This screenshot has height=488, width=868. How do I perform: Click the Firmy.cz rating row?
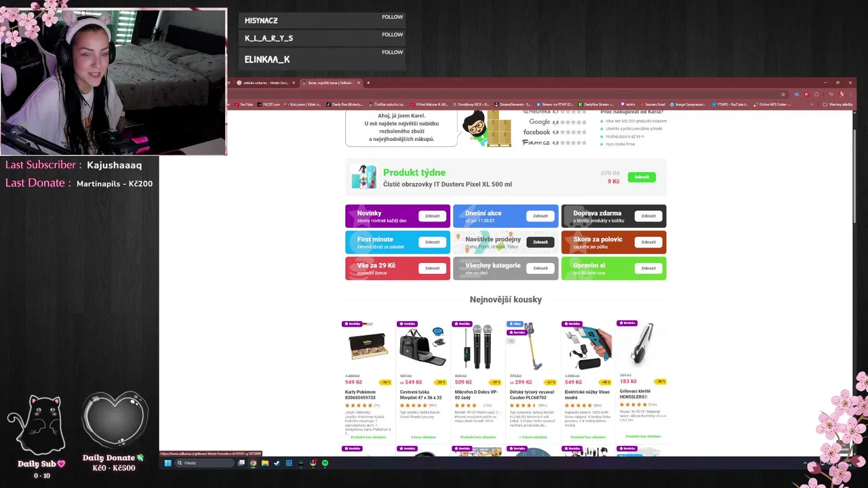pyautogui.click(x=555, y=142)
